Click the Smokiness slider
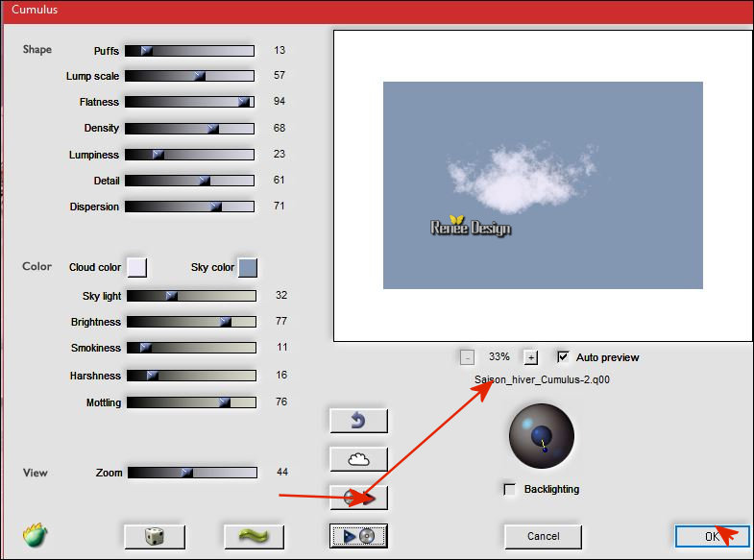Image resolution: width=754 pixels, height=560 pixels. click(x=191, y=348)
